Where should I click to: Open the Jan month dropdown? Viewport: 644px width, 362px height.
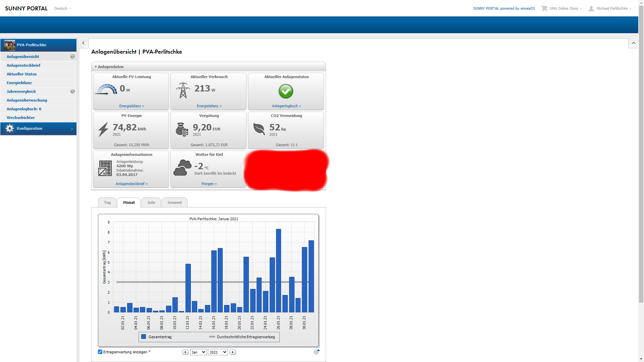tap(198, 352)
